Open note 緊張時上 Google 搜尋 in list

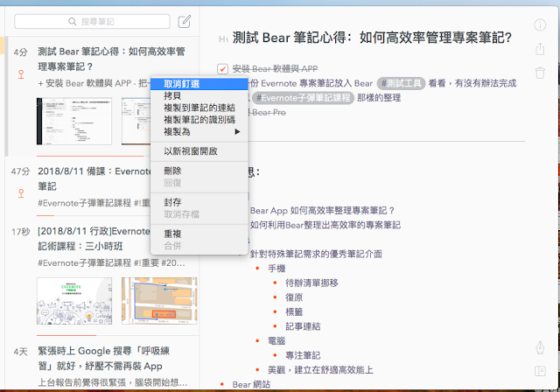tap(102, 364)
